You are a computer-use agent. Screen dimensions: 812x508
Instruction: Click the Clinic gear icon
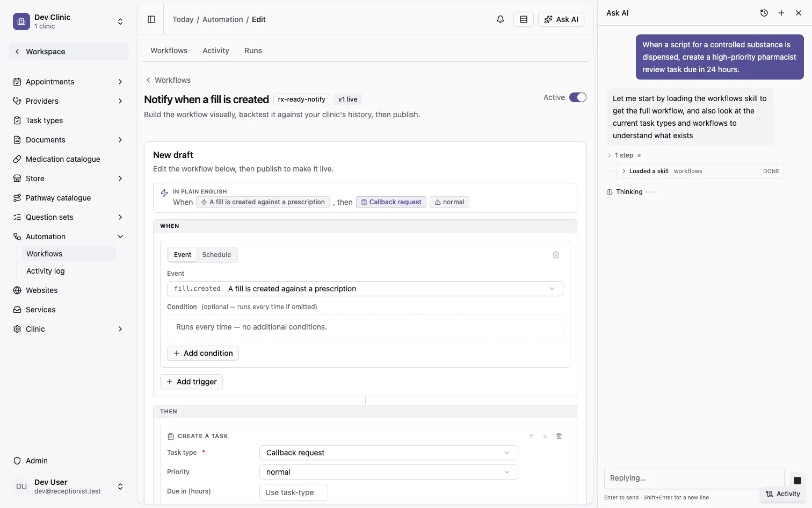[x=17, y=329]
